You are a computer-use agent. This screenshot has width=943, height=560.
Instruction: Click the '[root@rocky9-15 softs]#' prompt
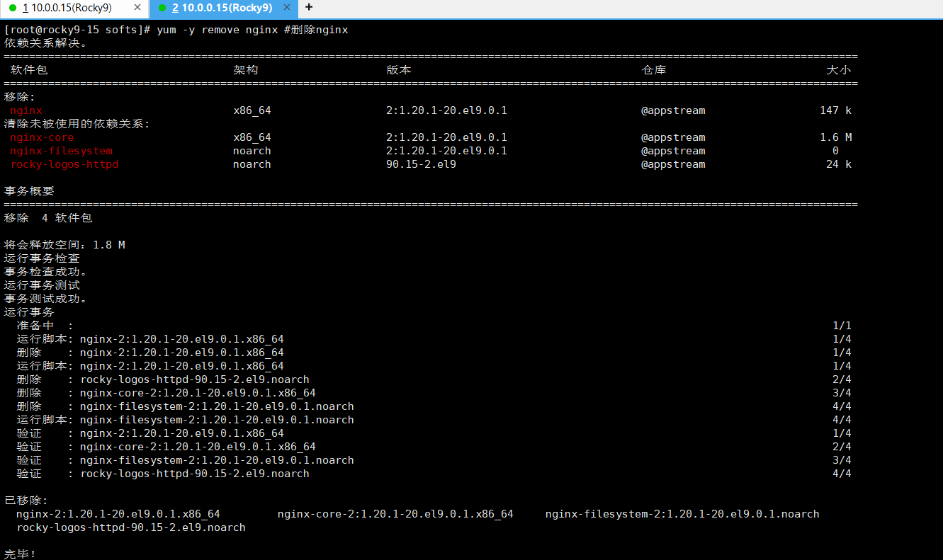pos(77,30)
